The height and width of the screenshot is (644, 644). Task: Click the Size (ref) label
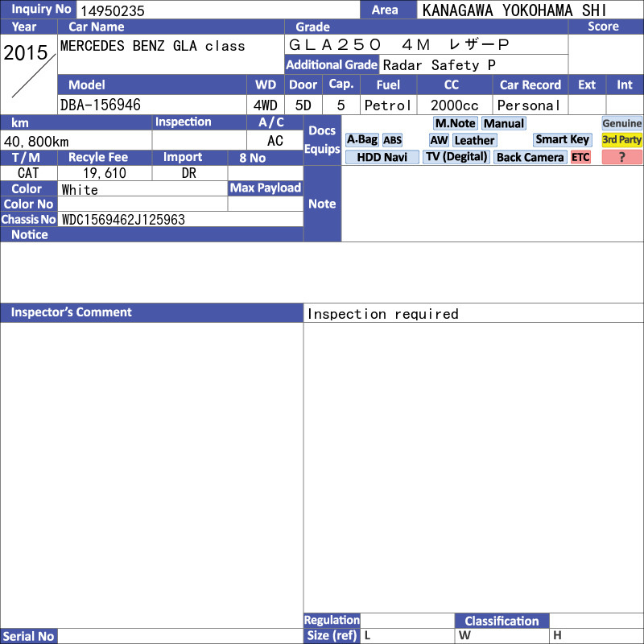pos(332,635)
